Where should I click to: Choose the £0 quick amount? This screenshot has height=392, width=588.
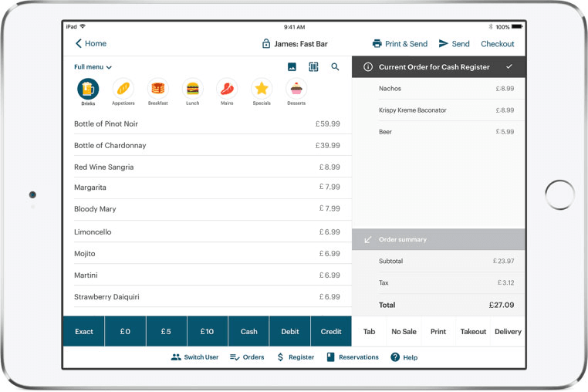click(125, 331)
